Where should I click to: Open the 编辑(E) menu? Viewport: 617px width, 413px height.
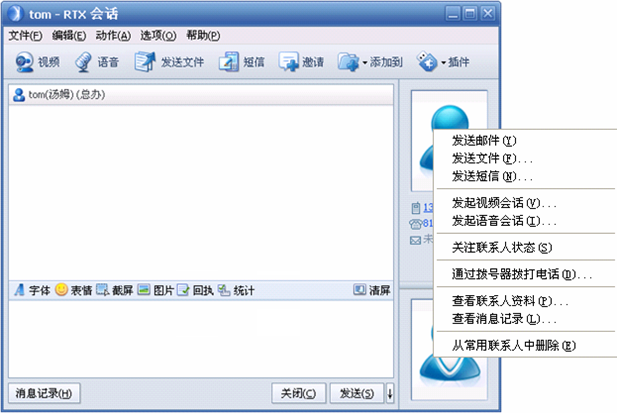tap(69, 36)
